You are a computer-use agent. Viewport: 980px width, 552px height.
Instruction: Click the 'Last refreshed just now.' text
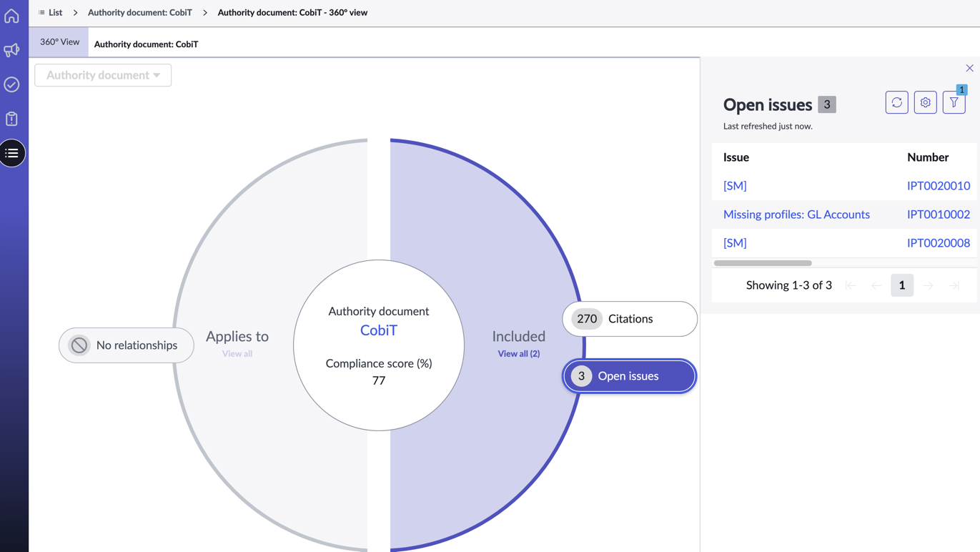[768, 127]
